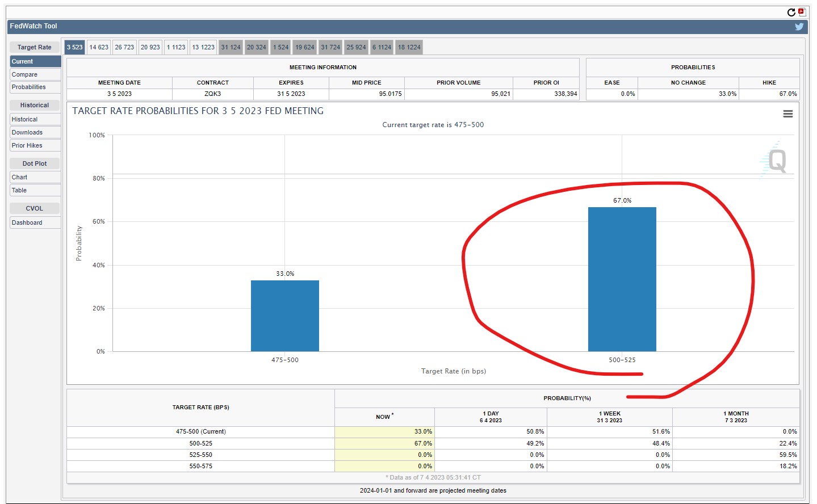Open Probabilities in the sidebar
This screenshot has height=504, width=817.
point(35,87)
